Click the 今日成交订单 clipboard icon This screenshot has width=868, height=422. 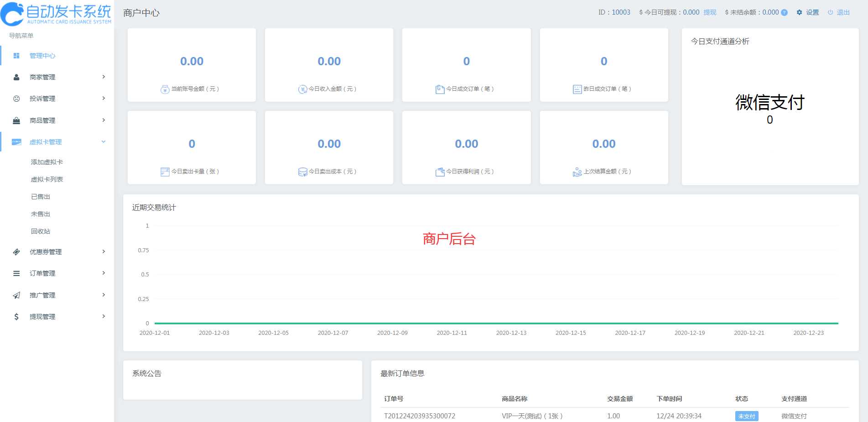pos(440,89)
